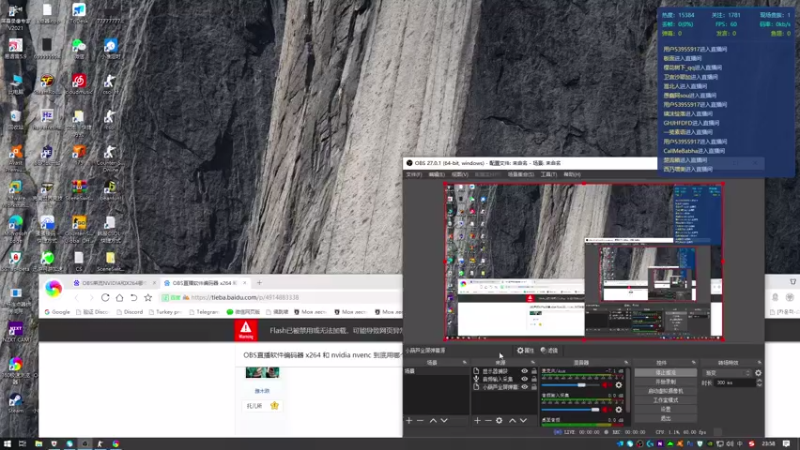Move source up in the Sources toolbar
Viewport: 800px width, 450px height.
point(512,420)
